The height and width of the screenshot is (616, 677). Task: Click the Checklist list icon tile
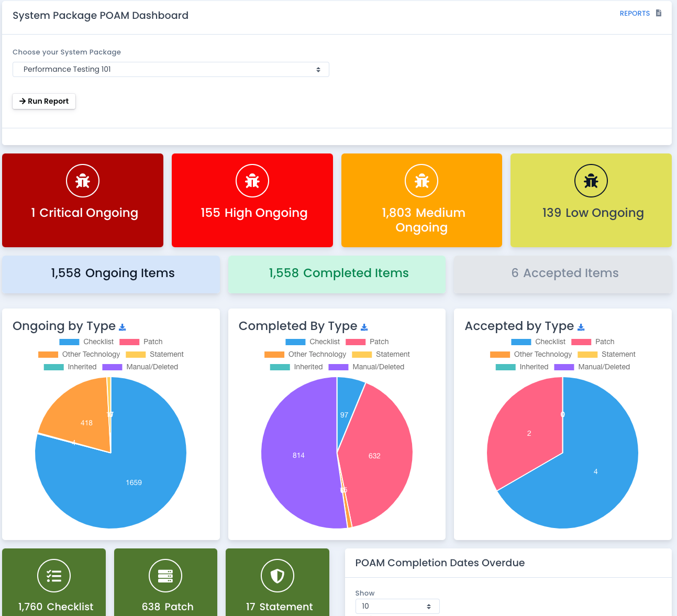coord(54,576)
